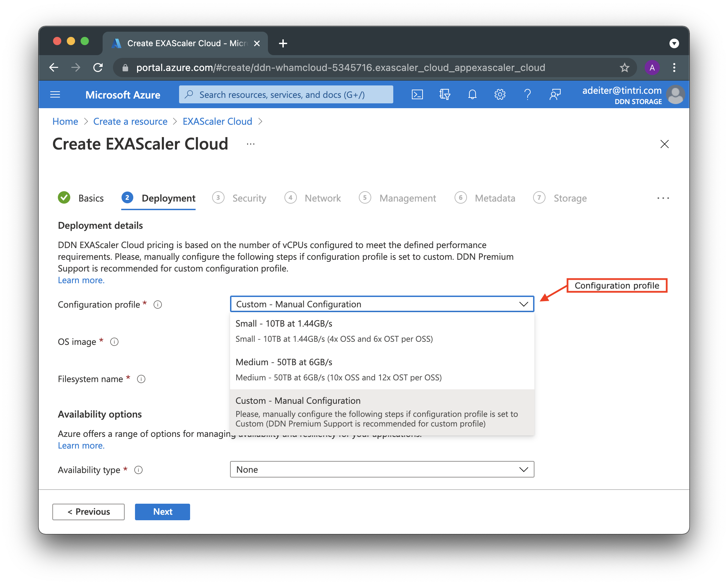Click info icon beside Configuration profile
This screenshot has height=585, width=728.
pos(158,305)
